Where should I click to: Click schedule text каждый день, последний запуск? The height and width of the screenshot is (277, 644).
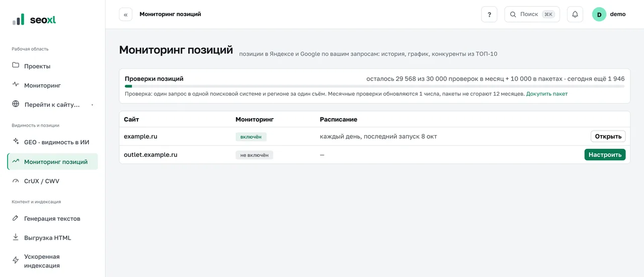tap(378, 136)
